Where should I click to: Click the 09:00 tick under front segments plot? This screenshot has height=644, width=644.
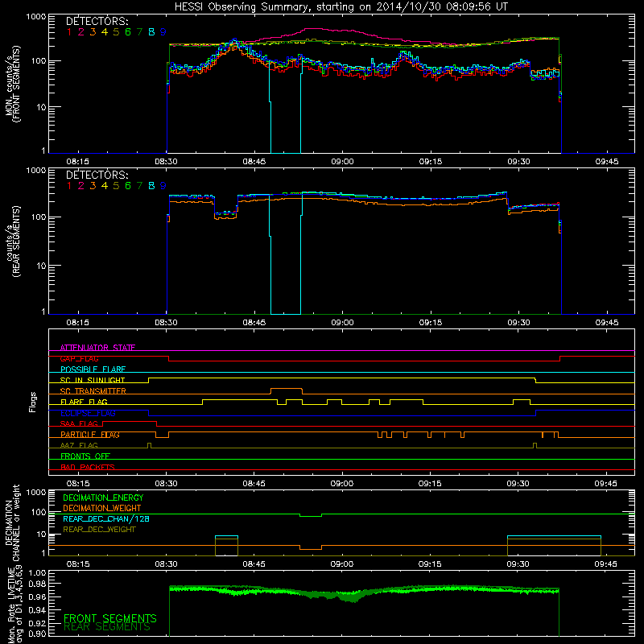(x=343, y=162)
